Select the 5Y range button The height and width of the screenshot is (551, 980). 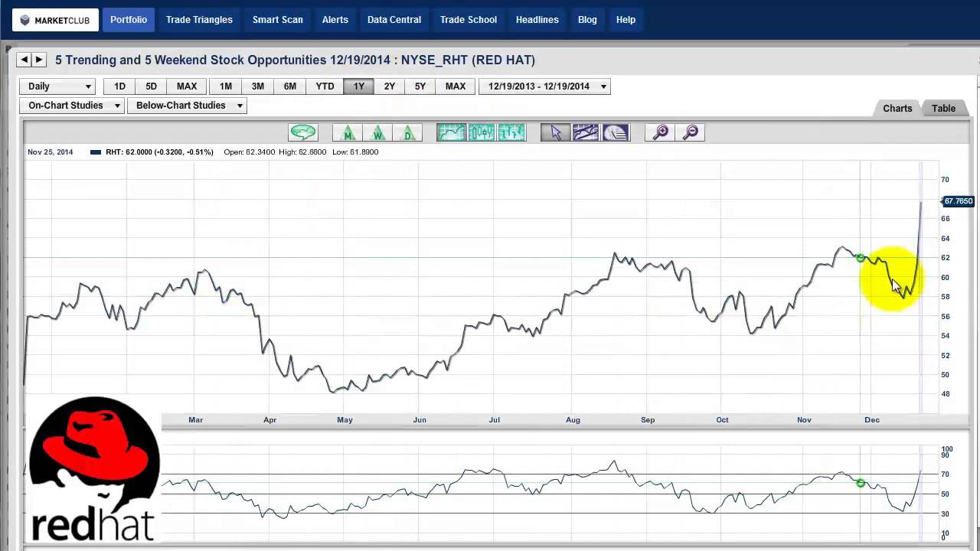[420, 86]
